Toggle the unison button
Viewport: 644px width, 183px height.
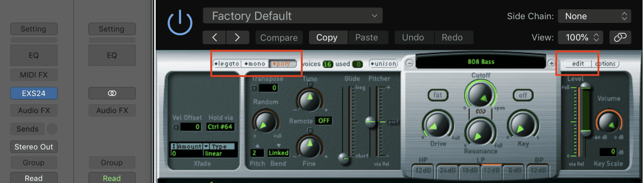(383, 64)
